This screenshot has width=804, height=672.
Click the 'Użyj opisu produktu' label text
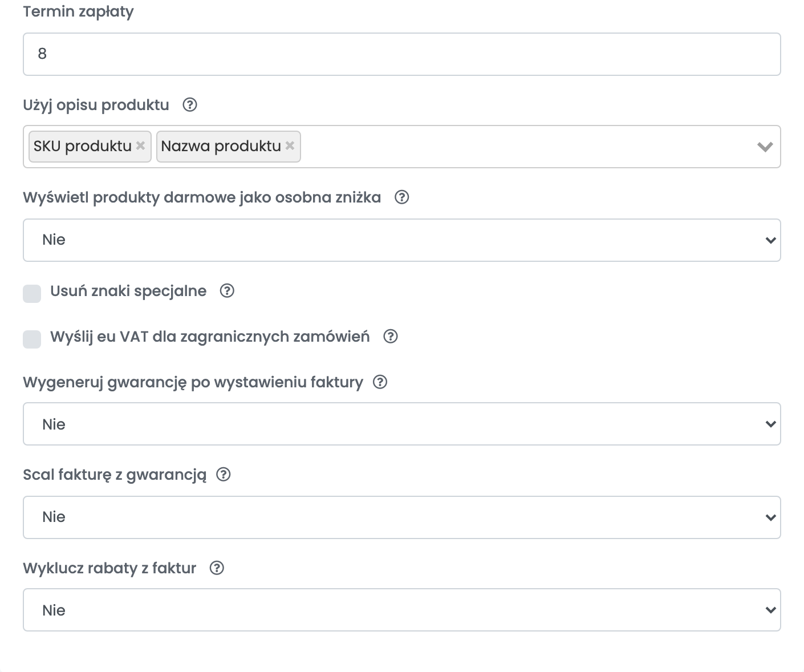point(96,106)
